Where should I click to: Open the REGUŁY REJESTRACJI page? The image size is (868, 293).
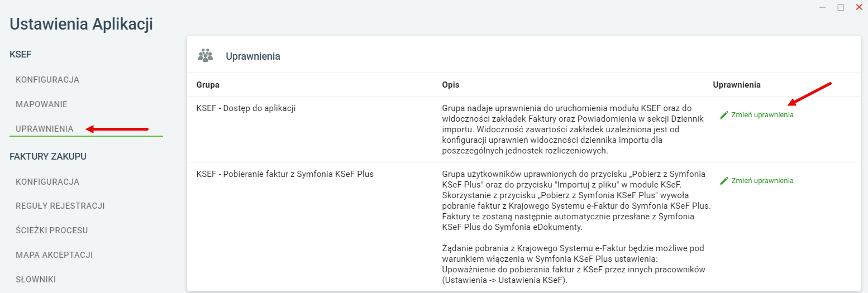click(x=60, y=206)
